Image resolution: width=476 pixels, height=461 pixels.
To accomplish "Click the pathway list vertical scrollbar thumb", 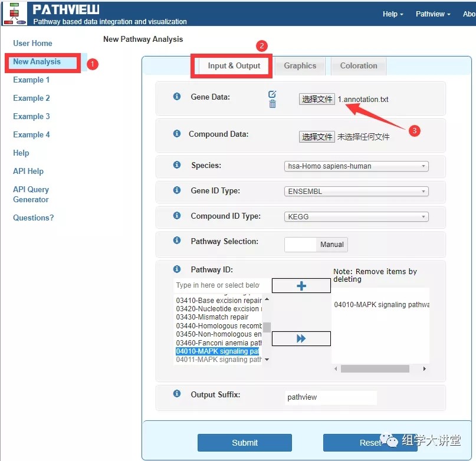I will [267, 327].
